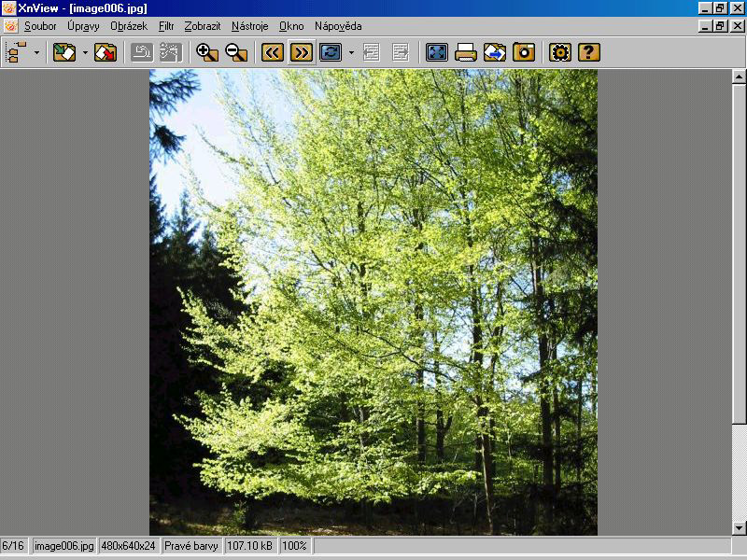Image resolution: width=747 pixels, height=560 pixels.
Task: Expand the Open file dropdown arrow
Action: pos(85,53)
